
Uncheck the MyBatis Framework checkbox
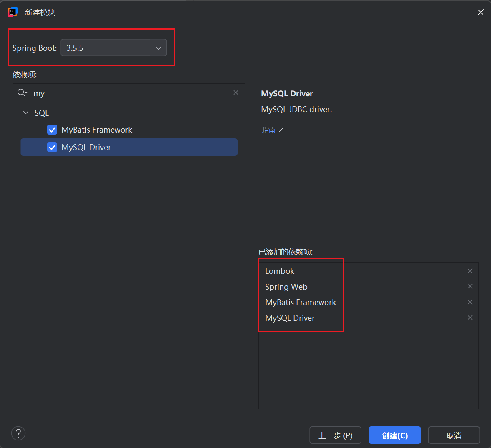tap(52, 130)
